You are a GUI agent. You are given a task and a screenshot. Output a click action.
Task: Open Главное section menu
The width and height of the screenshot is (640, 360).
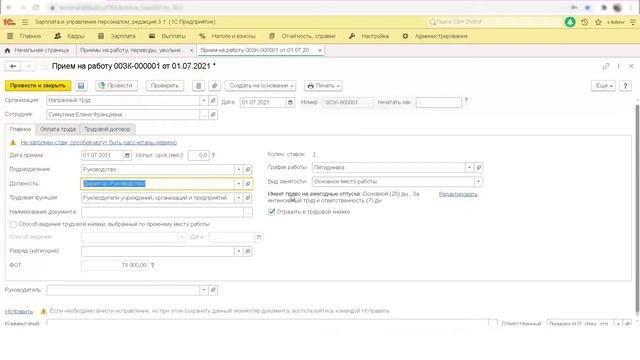click(30, 36)
